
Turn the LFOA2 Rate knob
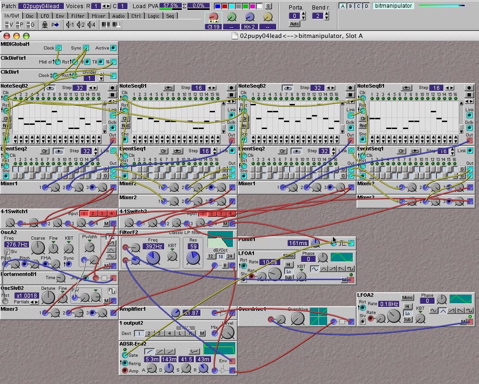393,316
